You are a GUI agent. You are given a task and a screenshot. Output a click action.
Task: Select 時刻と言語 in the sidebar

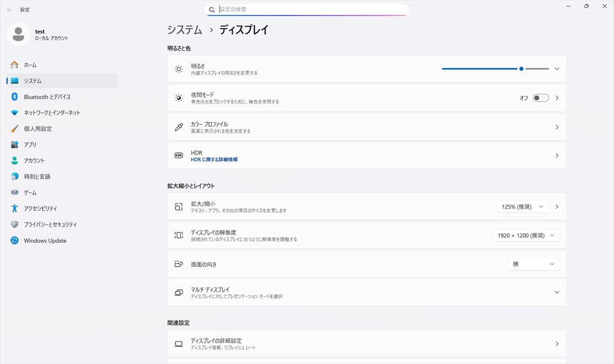(x=37, y=176)
